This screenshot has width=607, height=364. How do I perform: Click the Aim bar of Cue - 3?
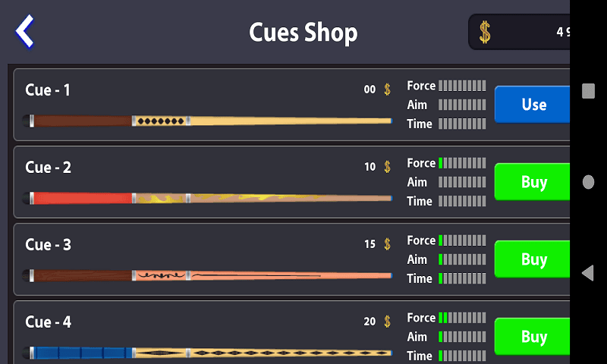(462, 259)
